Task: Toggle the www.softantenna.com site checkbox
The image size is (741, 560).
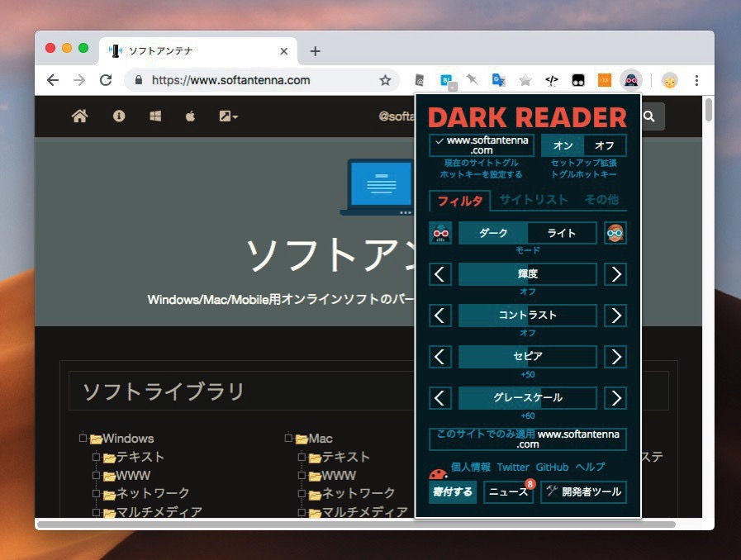Action: [x=482, y=145]
